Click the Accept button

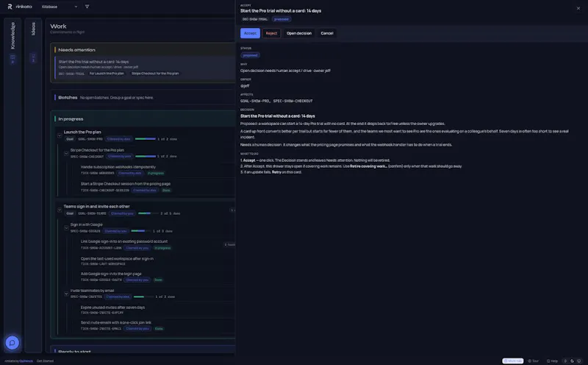(250, 33)
